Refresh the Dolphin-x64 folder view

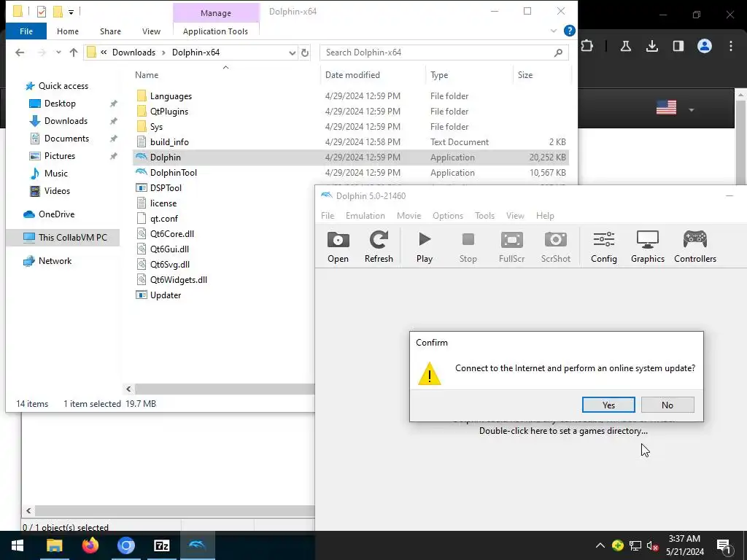click(x=305, y=52)
